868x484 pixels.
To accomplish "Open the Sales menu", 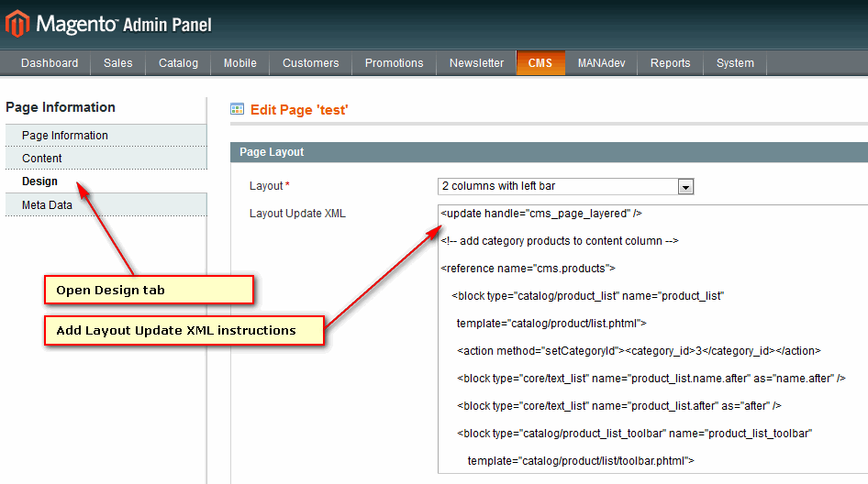I will click(x=118, y=63).
